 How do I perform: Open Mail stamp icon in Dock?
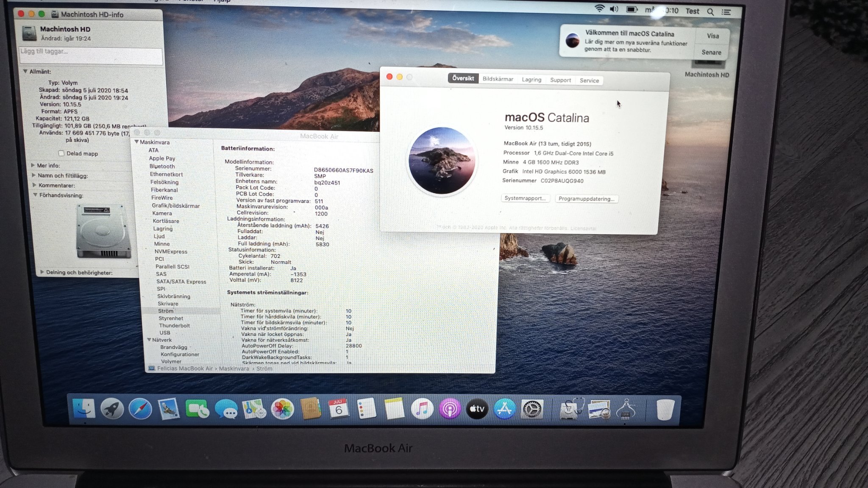point(169,409)
